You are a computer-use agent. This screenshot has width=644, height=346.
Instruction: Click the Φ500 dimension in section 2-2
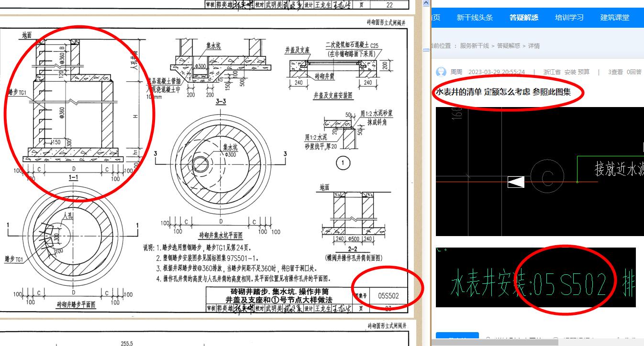point(353,238)
